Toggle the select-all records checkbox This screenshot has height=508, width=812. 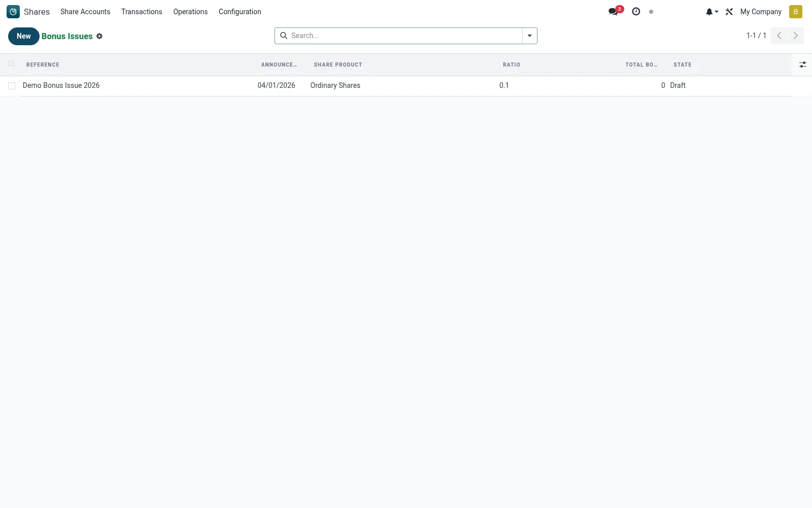11,64
